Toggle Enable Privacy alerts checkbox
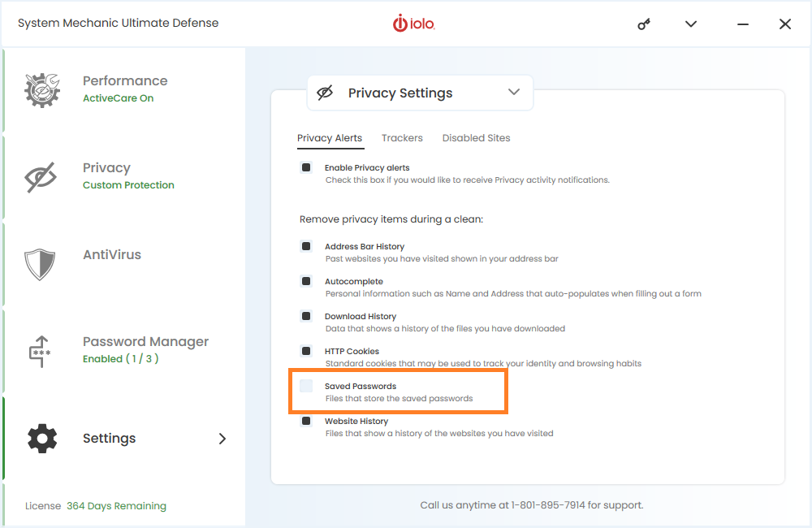This screenshot has height=528, width=812. point(306,167)
